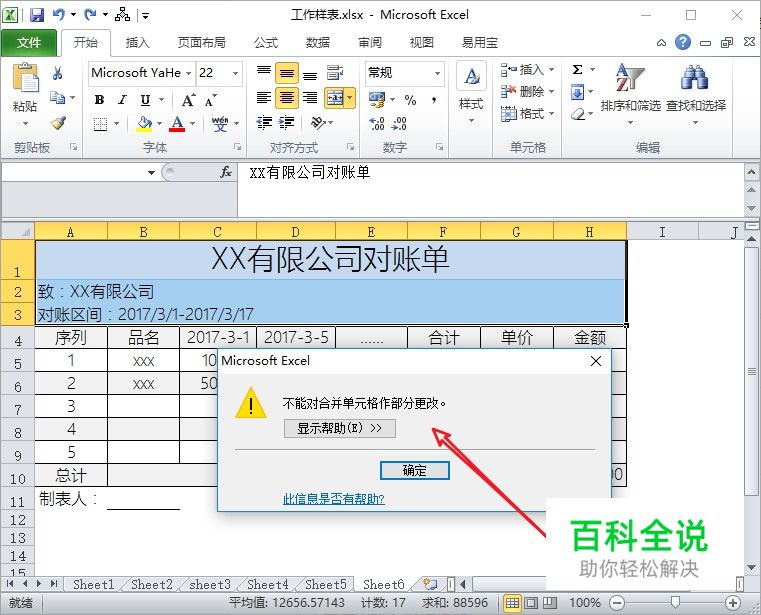This screenshot has width=761, height=615.
Task: Click the Format Painter brush icon
Action: 58,123
